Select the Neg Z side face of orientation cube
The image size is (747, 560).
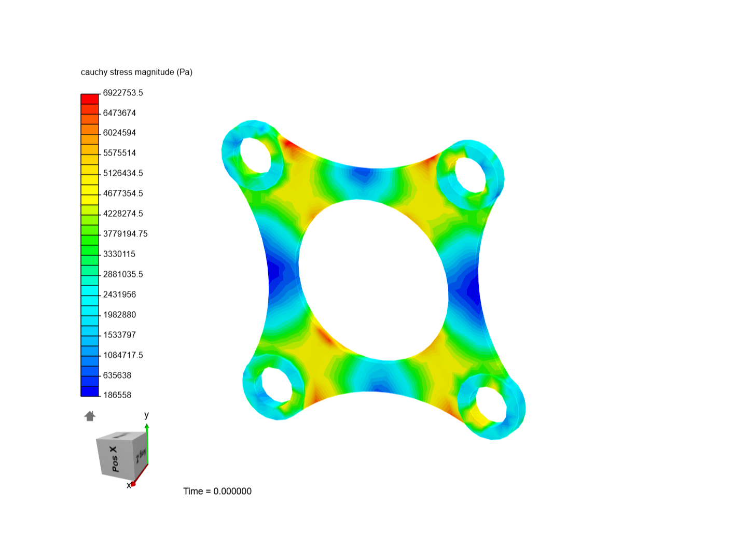141,455
